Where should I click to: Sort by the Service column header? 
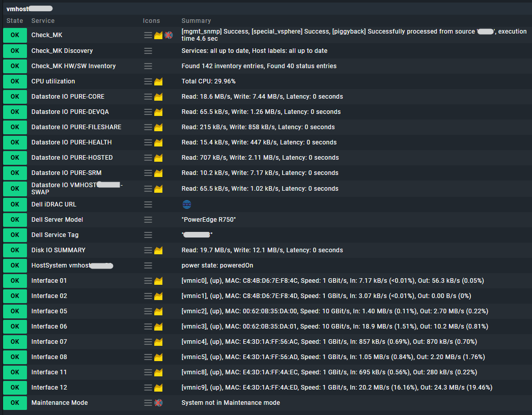click(43, 21)
